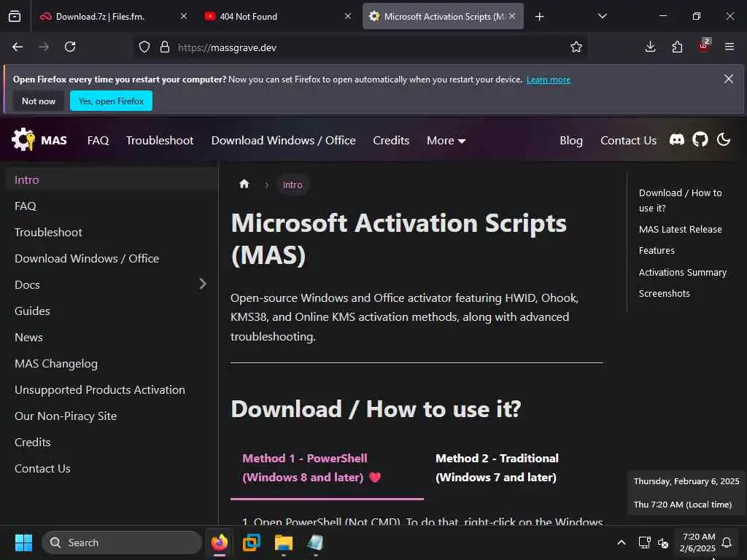747x560 pixels.
Task: Reload the current page
Action: coord(70,47)
